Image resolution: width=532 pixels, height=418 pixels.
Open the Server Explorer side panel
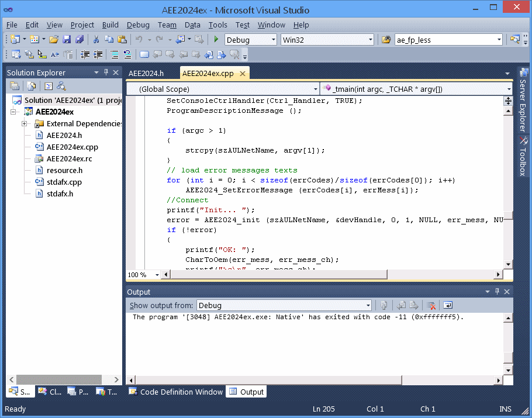coord(523,100)
